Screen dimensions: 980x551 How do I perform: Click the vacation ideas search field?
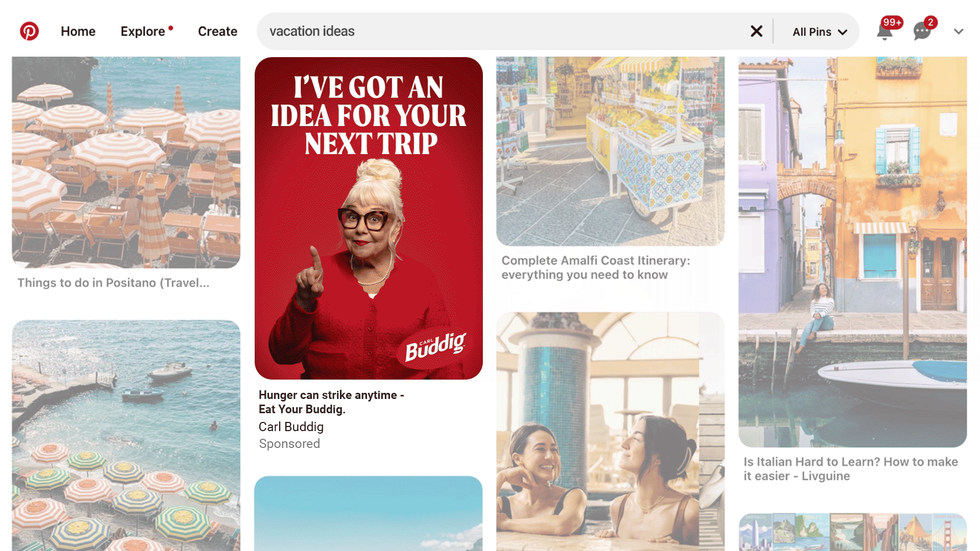pyautogui.click(x=503, y=31)
